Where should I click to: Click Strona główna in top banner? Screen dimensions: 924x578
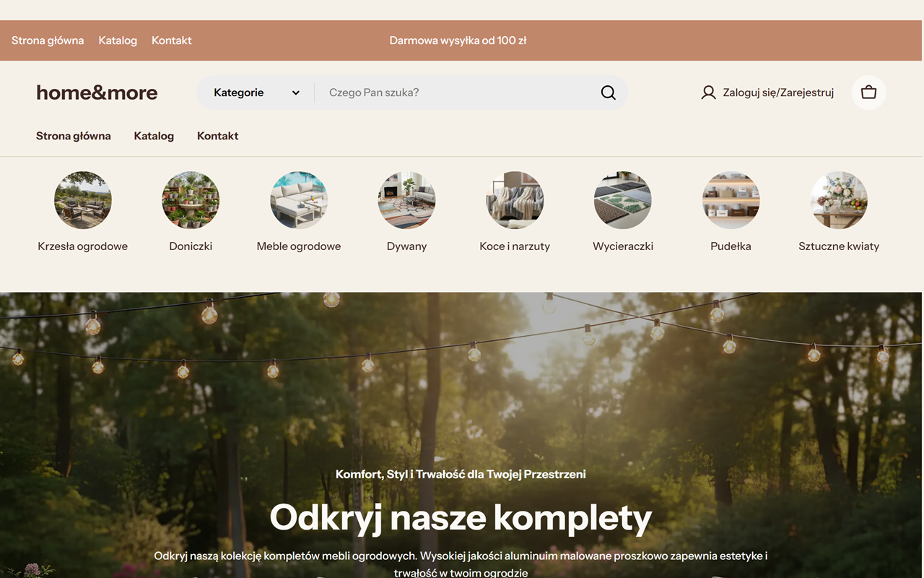[48, 40]
